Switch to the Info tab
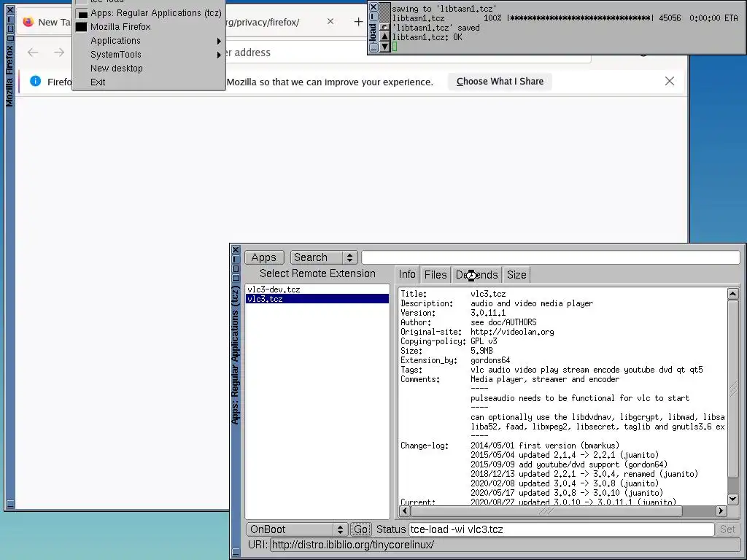The image size is (747, 560). tap(407, 275)
